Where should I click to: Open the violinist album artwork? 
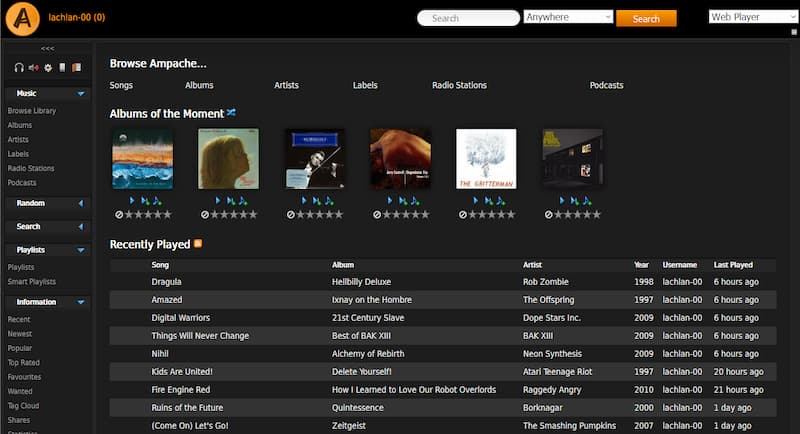pos(314,159)
